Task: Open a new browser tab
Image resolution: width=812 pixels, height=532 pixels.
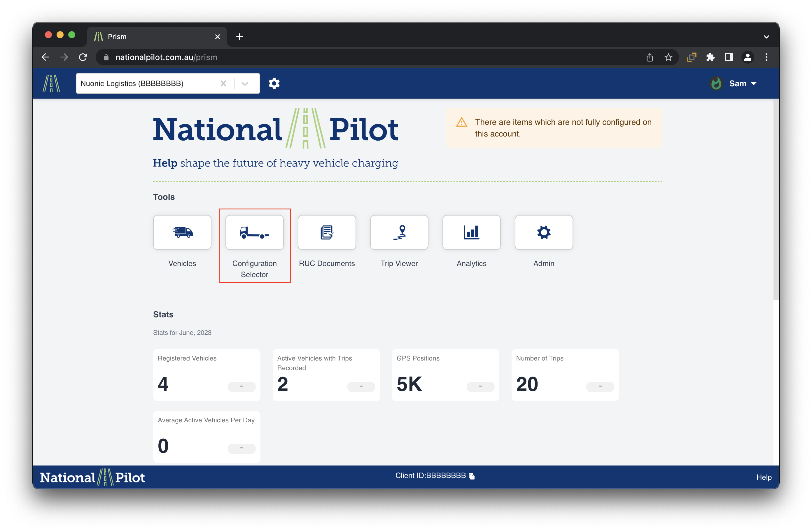Action: [x=239, y=37]
